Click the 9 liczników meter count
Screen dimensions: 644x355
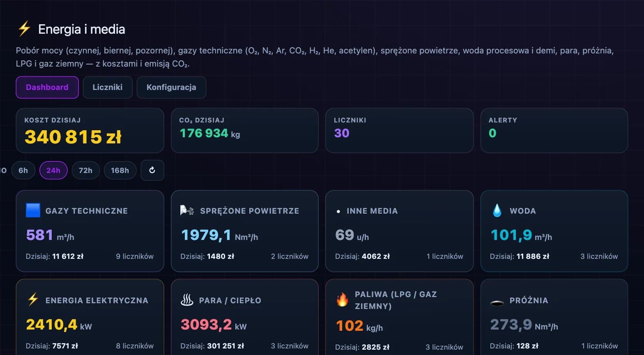click(135, 256)
